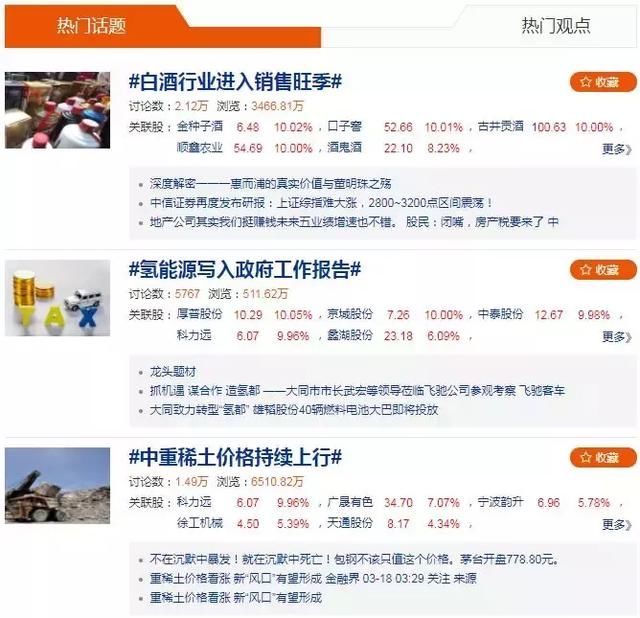Open stock 京城股份

point(350,314)
